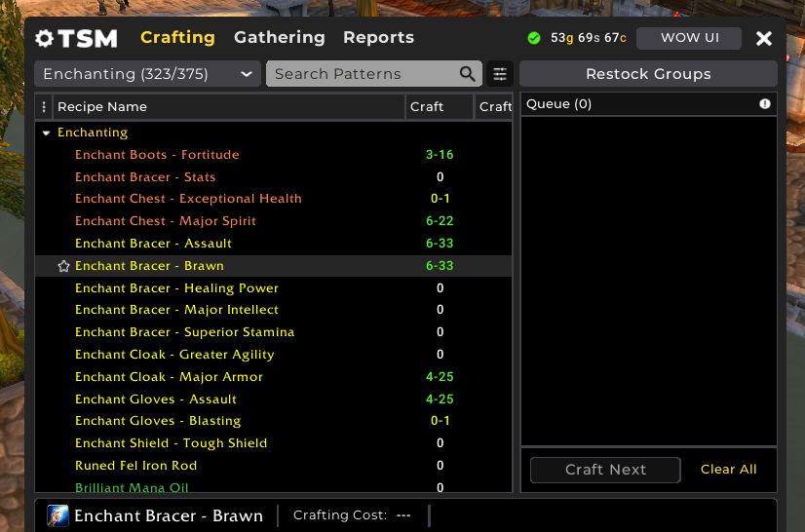Select Enchant Chest - Major Spirit
Image resolution: width=805 pixels, height=532 pixels.
tap(273, 221)
